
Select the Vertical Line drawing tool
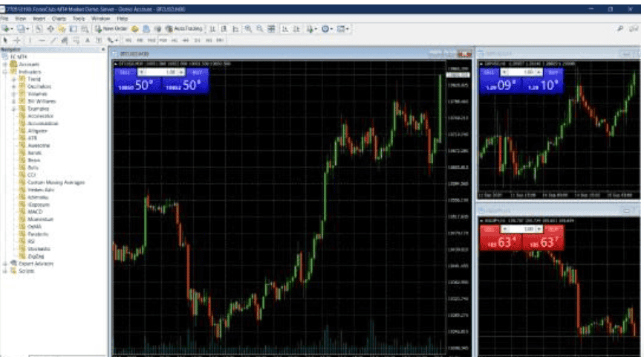[x=30, y=40]
